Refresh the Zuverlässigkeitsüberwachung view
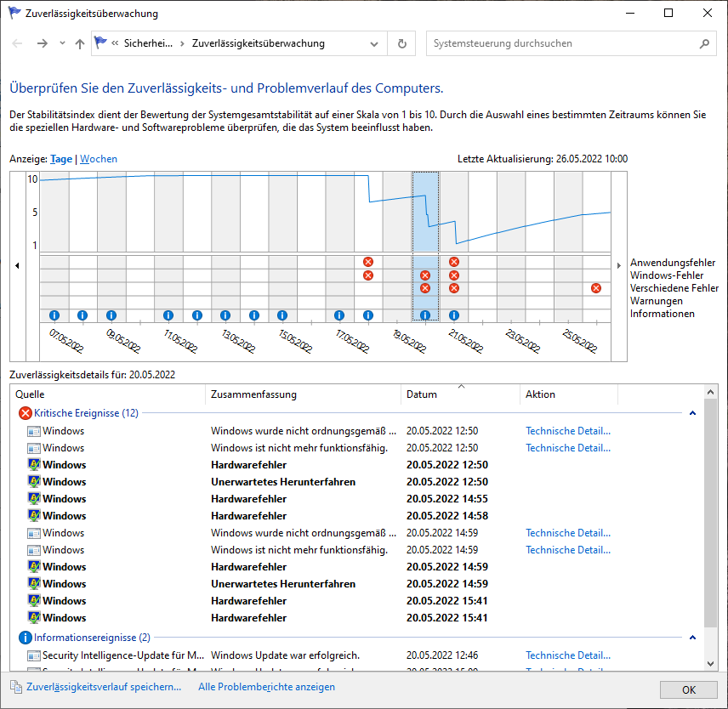 point(402,43)
